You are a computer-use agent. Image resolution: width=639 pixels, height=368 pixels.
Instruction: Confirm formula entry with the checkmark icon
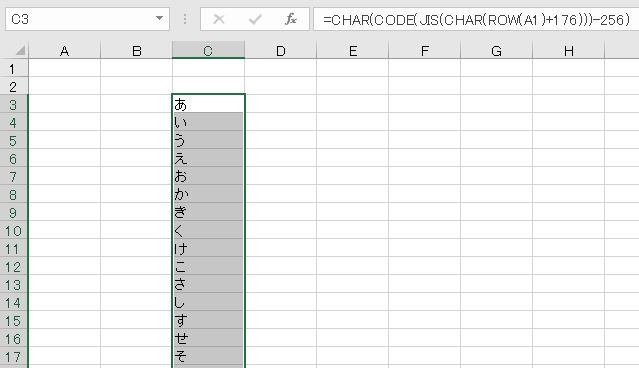255,19
